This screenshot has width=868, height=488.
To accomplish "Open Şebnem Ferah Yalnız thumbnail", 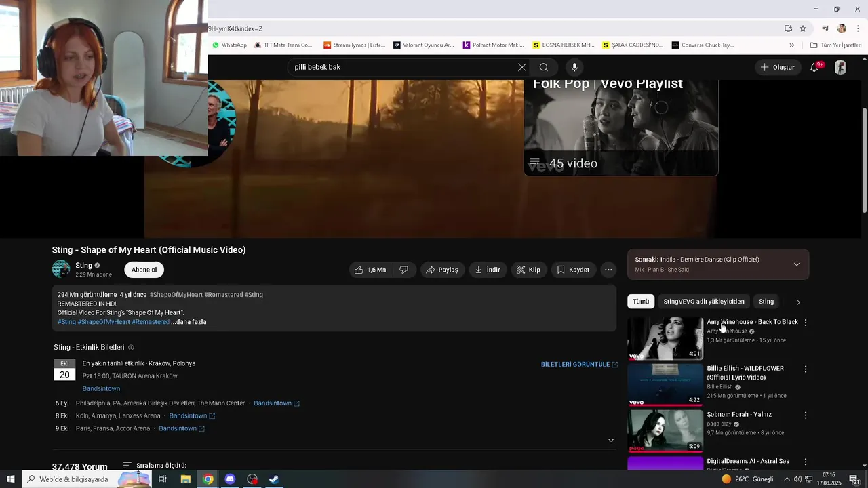I will [x=665, y=430].
